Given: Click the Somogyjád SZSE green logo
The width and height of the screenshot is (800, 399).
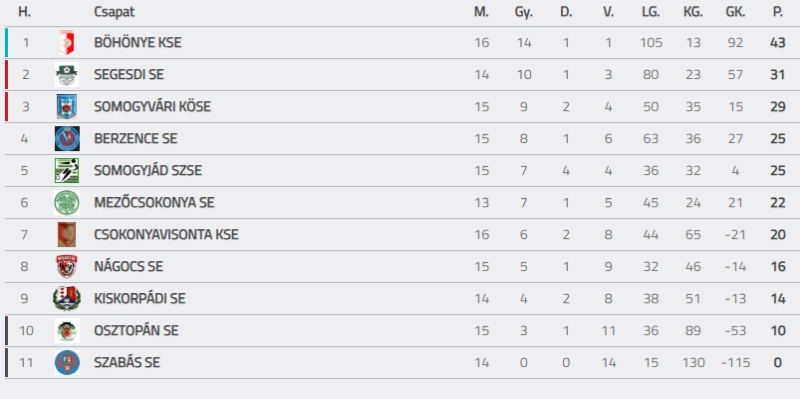Looking at the screenshot, I should click(67, 170).
